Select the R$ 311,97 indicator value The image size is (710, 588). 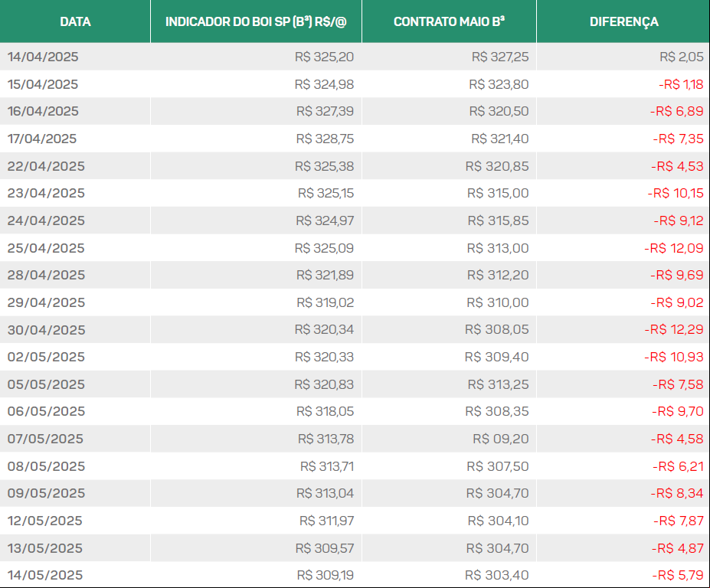pos(326,521)
